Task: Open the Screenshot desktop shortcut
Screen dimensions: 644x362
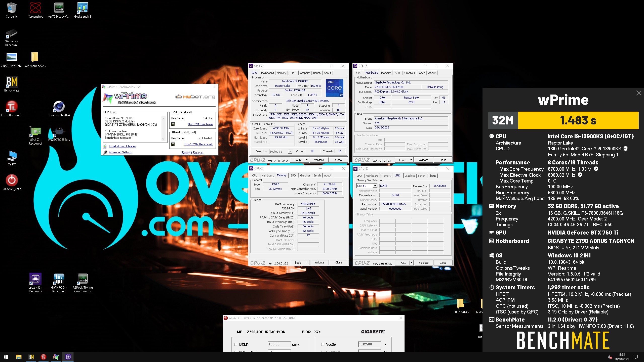Action: [x=35, y=10]
